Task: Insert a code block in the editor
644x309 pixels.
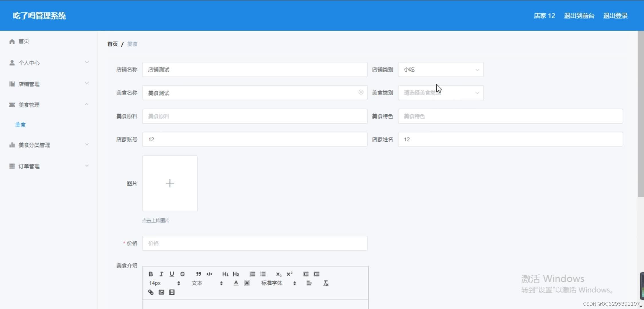Action: (209, 274)
